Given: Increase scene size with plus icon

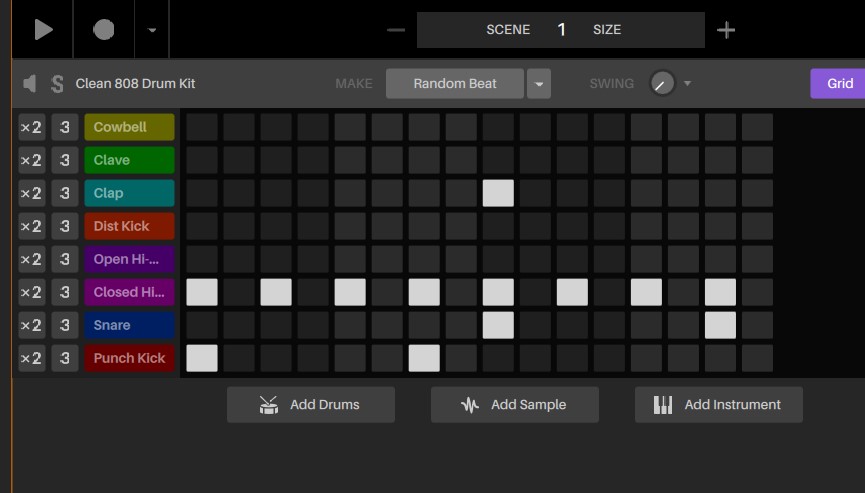Looking at the screenshot, I should 726,30.
